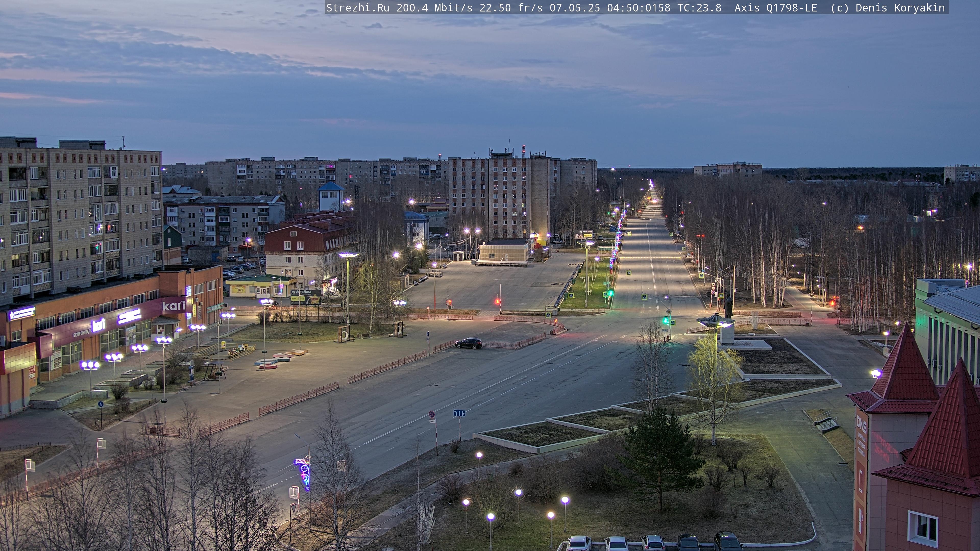Image resolution: width=980 pixels, height=551 pixels.
Task: Click the '22.50 fr/s' frame rate value
Action: click(511, 8)
